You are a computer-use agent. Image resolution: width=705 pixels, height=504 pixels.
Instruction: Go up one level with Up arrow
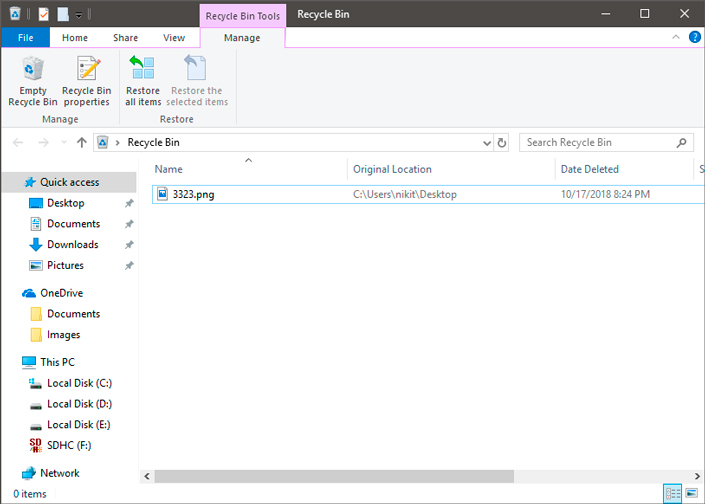pyautogui.click(x=81, y=143)
